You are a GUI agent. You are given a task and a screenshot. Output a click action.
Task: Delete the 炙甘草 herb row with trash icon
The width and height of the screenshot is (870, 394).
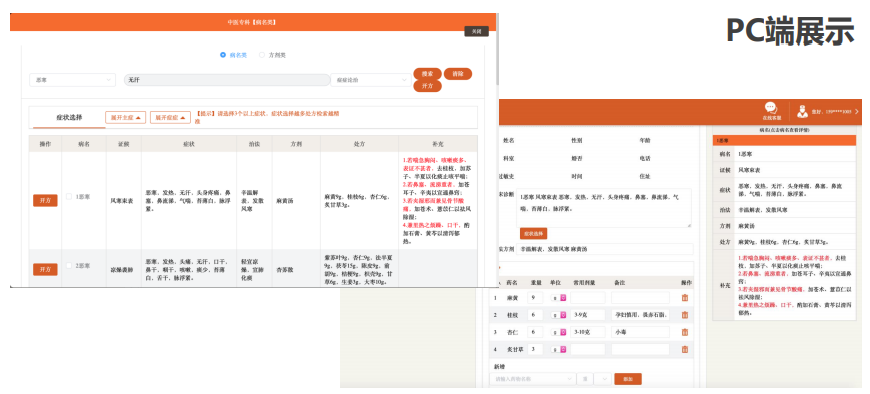click(x=685, y=349)
